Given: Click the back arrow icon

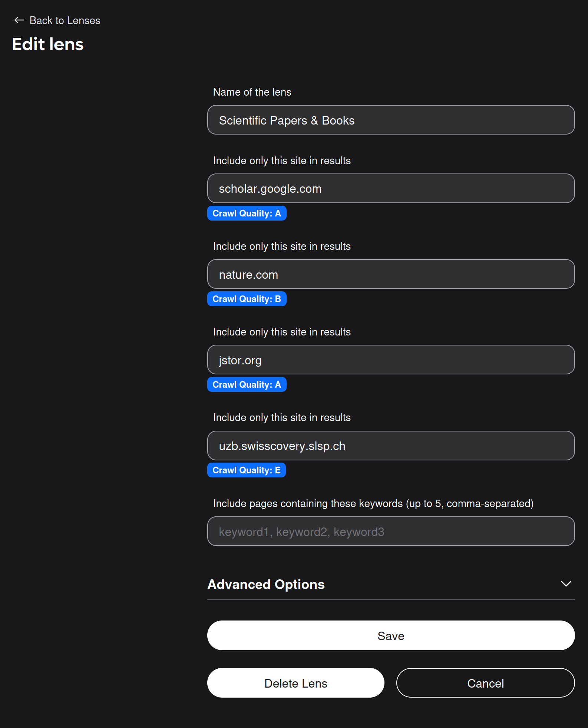Looking at the screenshot, I should 19,20.
